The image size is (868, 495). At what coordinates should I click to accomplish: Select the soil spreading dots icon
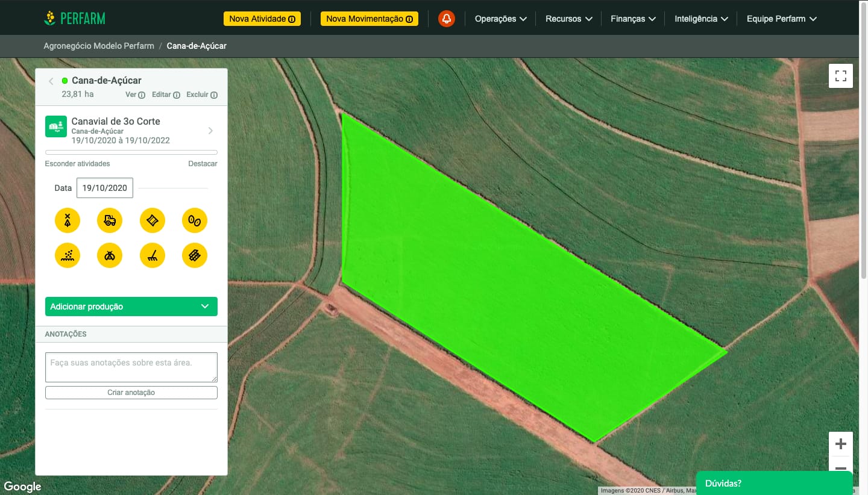pos(68,255)
